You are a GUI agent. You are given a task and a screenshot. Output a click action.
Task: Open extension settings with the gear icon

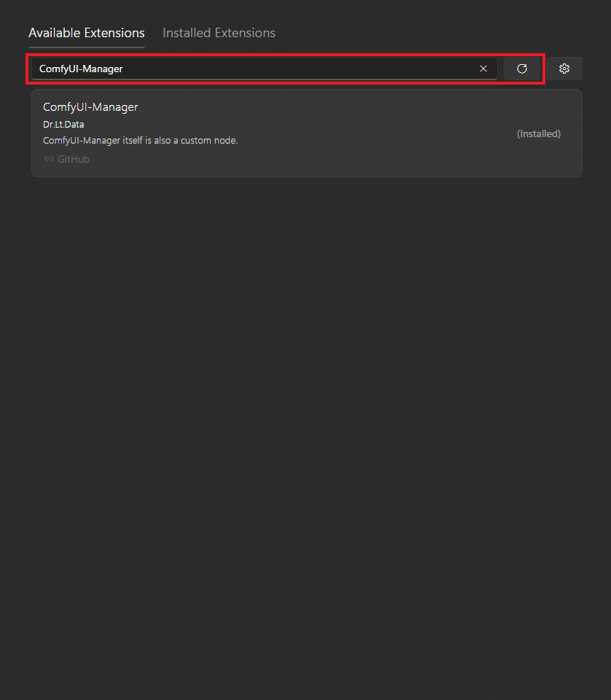[x=564, y=69]
